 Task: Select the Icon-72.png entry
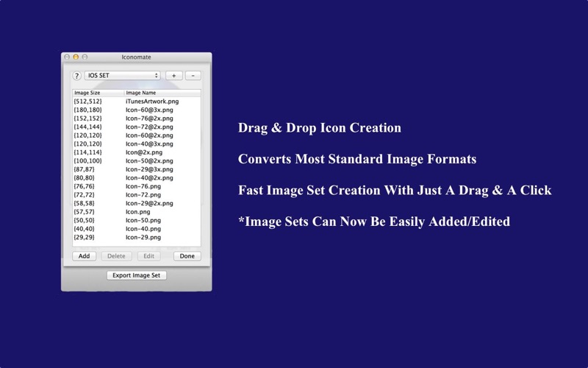(x=143, y=195)
